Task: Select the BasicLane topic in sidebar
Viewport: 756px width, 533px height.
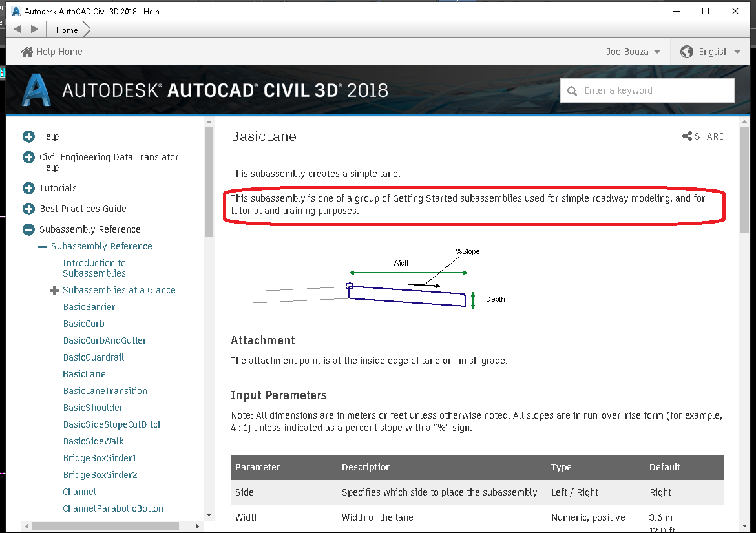Action: (85, 375)
